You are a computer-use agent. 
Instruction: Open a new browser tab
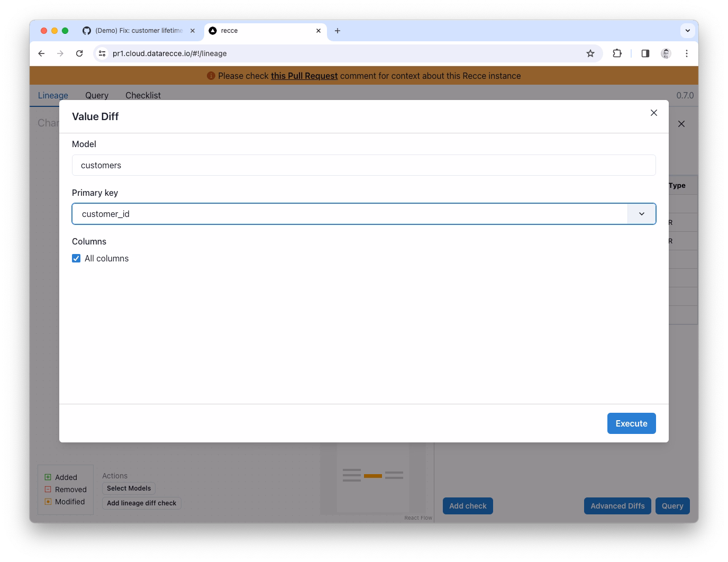pyautogui.click(x=338, y=31)
